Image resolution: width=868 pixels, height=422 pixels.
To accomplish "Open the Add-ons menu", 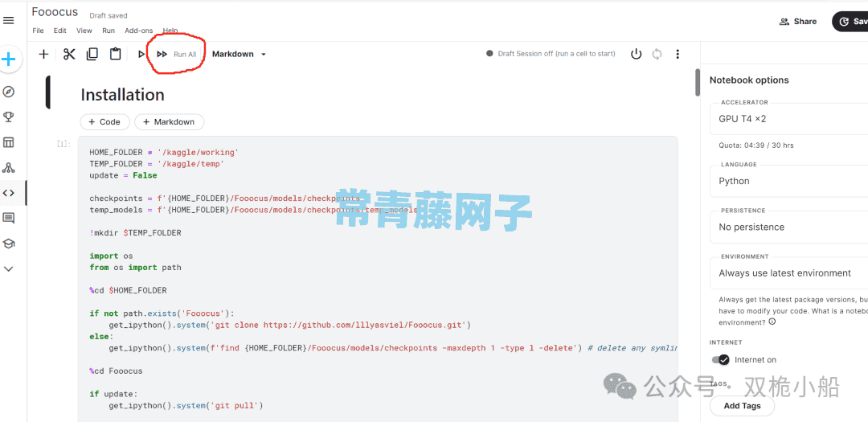I will (139, 31).
